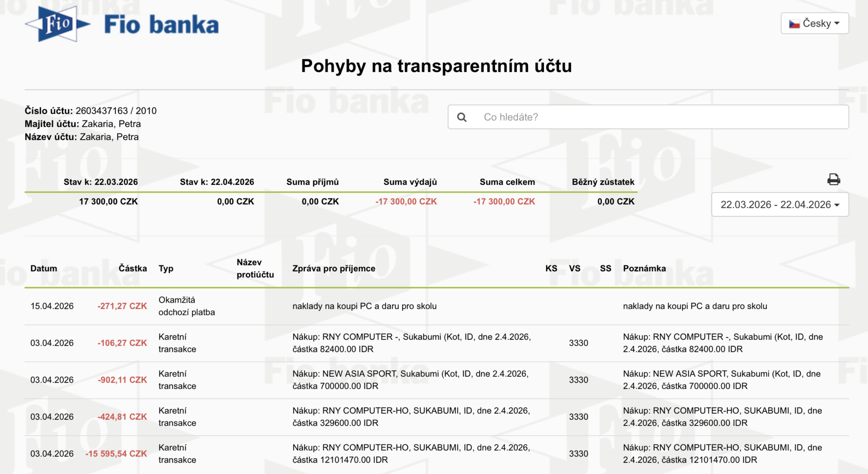Select the -15 595,54 CZK transaction amount

[116, 454]
